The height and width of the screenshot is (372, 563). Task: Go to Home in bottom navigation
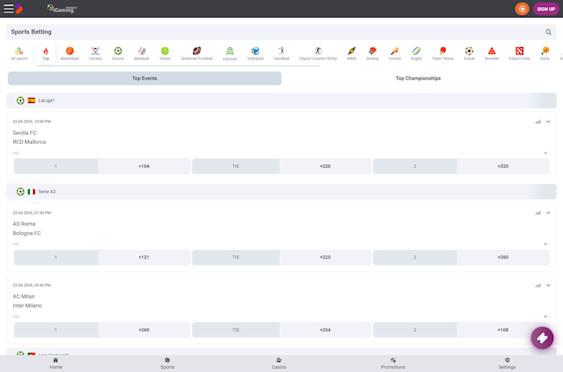click(56, 363)
